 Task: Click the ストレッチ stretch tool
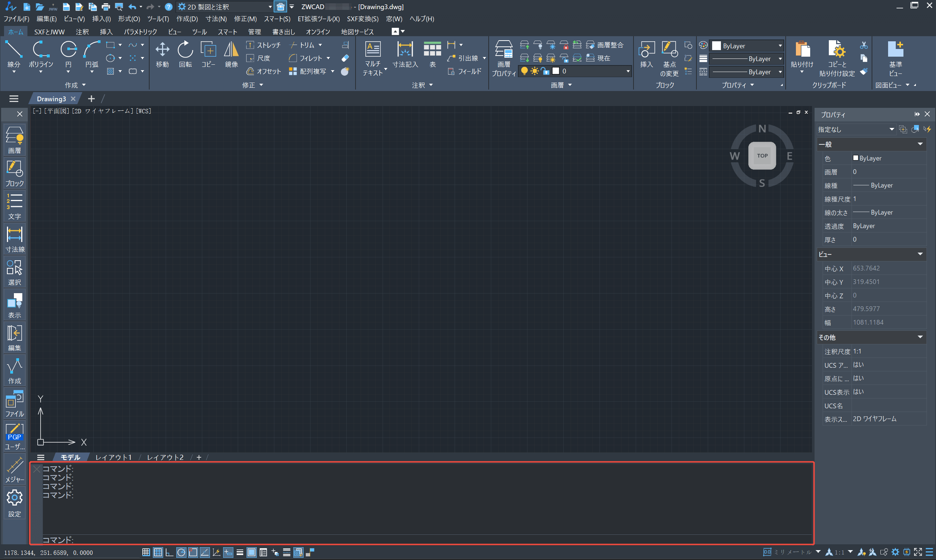(x=264, y=45)
